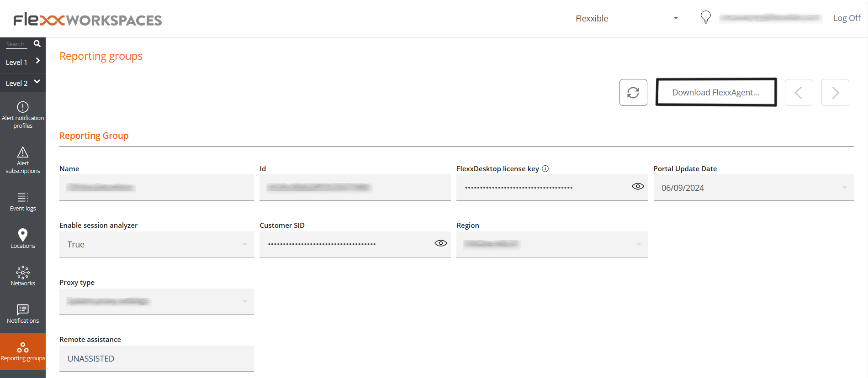The image size is (868, 378).
Task: Select Reporting groups in sidebar
Action: click(x=23, y=352)
